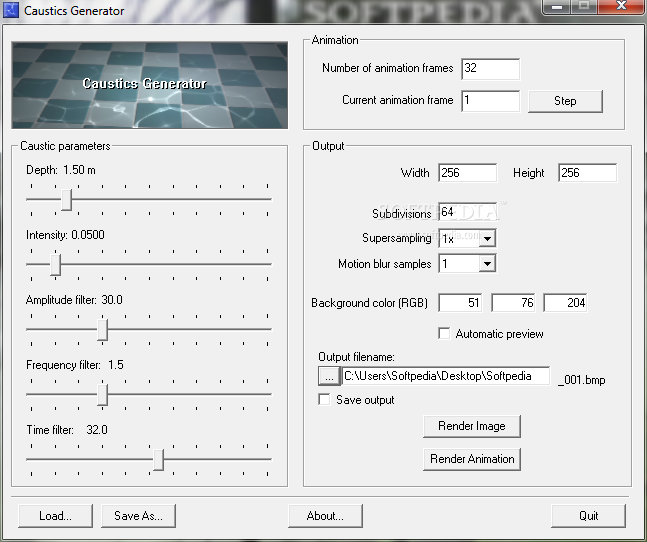Click the Current animation frame field
Screen dimensions: 647x542
pyautogui.click(x=491, y=101)
